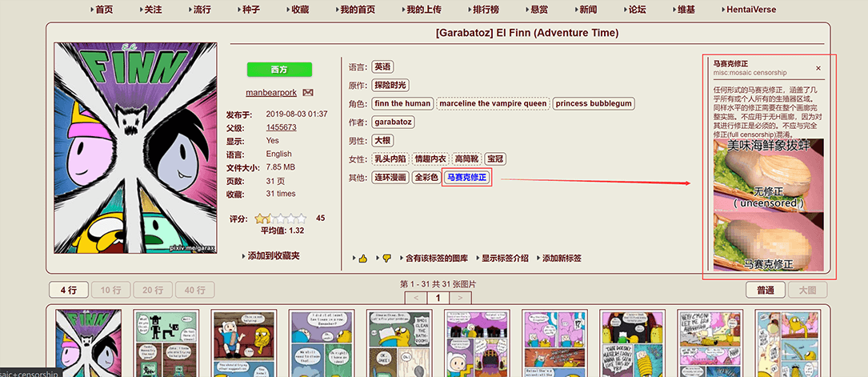Open the small FINN cover thumbnail

(x=89, y=343)
